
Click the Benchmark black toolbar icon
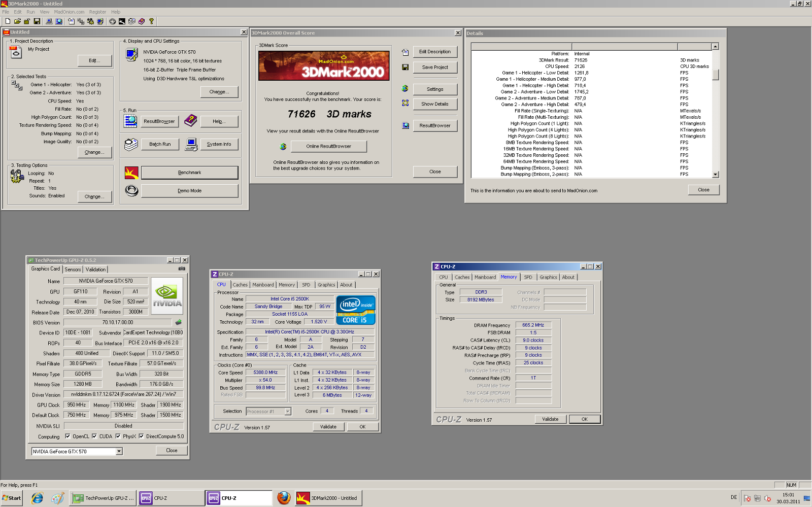pyautogui.click(x=122, y=21)
